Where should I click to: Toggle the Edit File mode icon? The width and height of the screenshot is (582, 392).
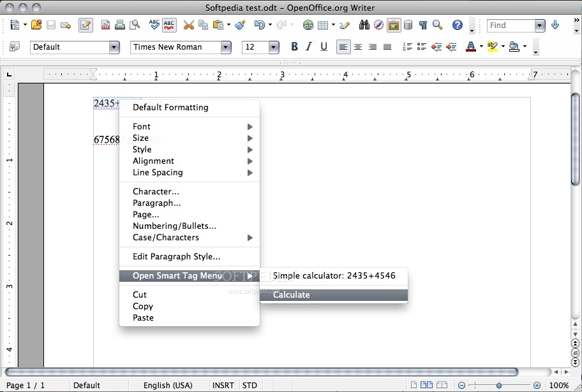(x=86, y=25)
